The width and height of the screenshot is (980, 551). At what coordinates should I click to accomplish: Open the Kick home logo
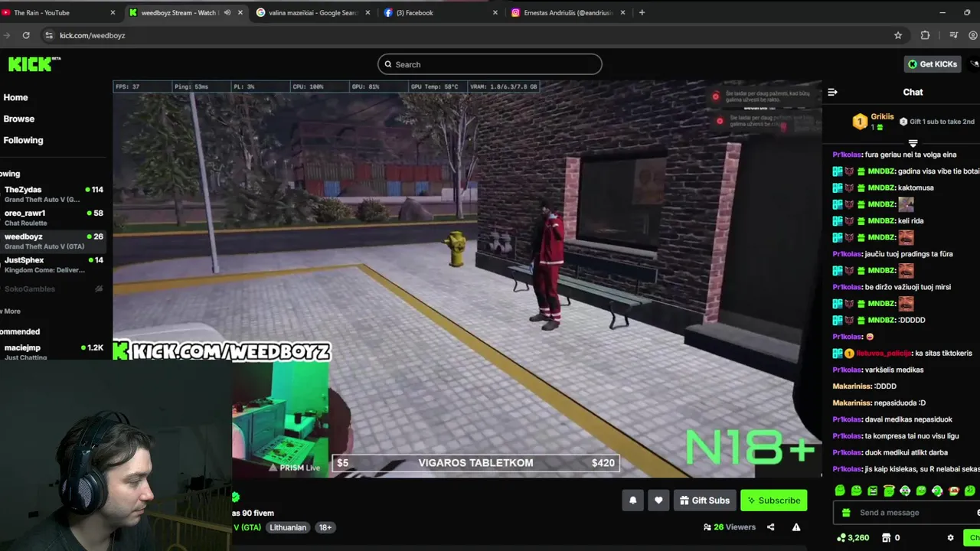[x=34, y=64]
